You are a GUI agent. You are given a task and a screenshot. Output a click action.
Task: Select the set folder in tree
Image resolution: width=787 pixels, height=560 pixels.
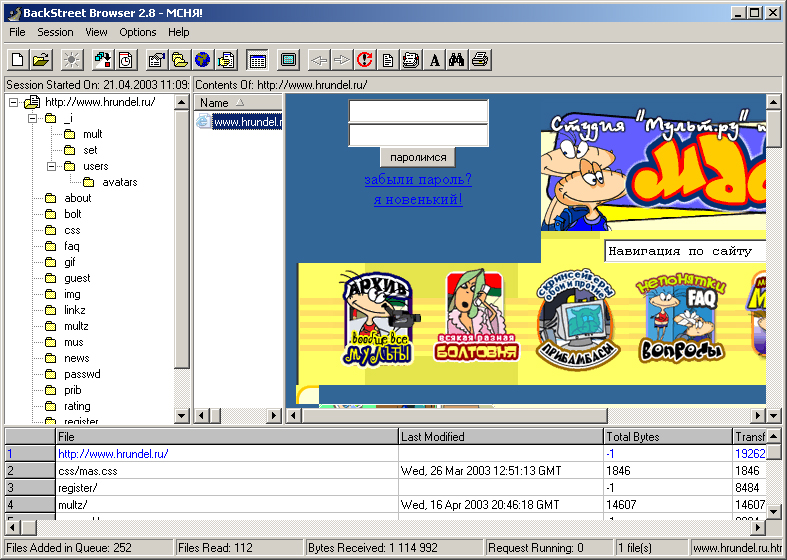[x=90, y=150]
